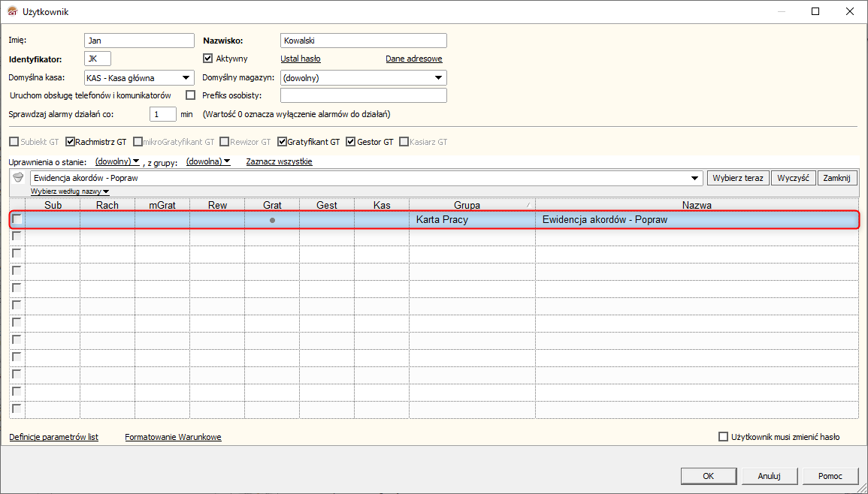Uncheck the Rachmistrz GT checkbox
Viewport: 868px width, 494px height.
coord(70,142)
